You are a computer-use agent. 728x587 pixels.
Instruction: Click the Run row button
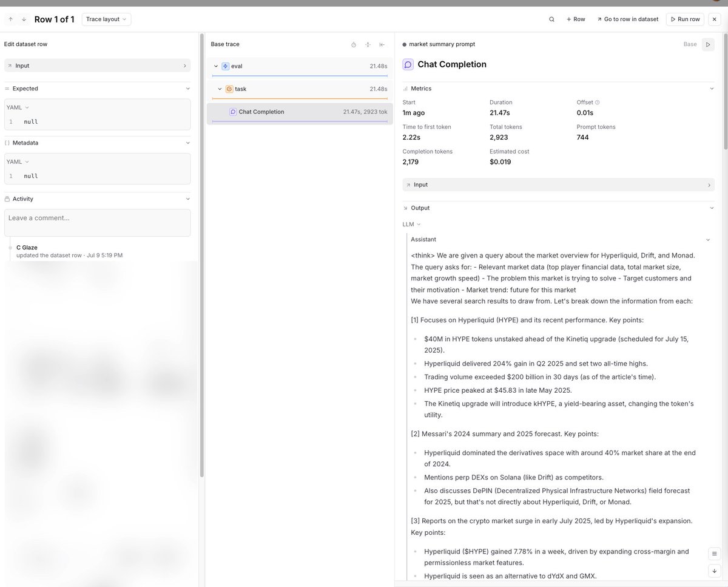click(x=685, y=19)
